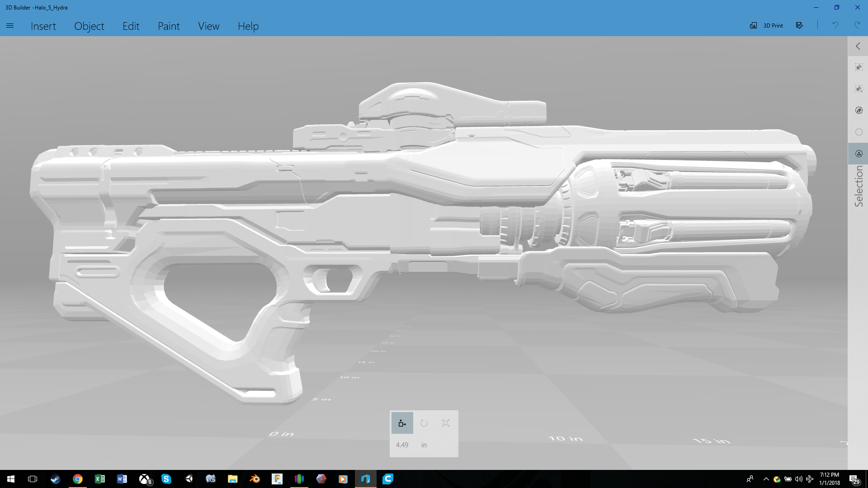868x488 pixels.
Task: Click the 3D Print button
Action: (767, 26)
